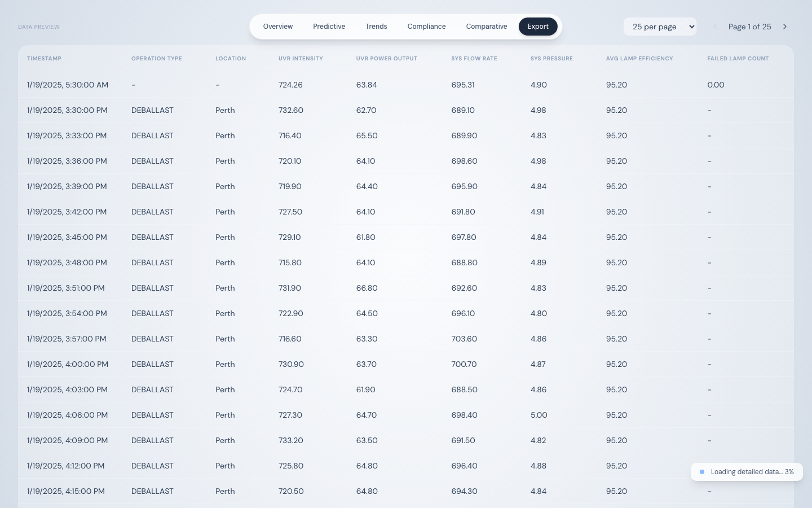The width and height of the screenshot is (812, 508).
Task: Select timestamp 1/19/2025, 3:48:00 PM
Action: 67,262
